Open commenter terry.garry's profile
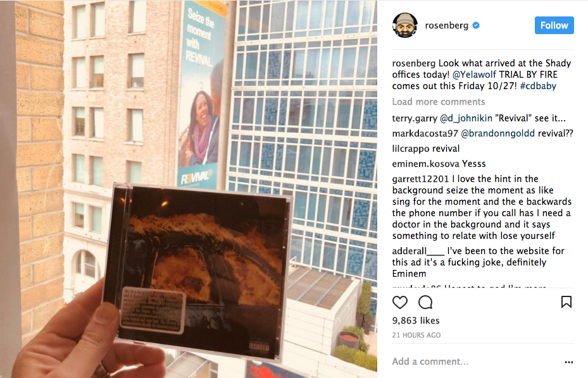This screenshot has height=378, width=588. tap(415, 118)
